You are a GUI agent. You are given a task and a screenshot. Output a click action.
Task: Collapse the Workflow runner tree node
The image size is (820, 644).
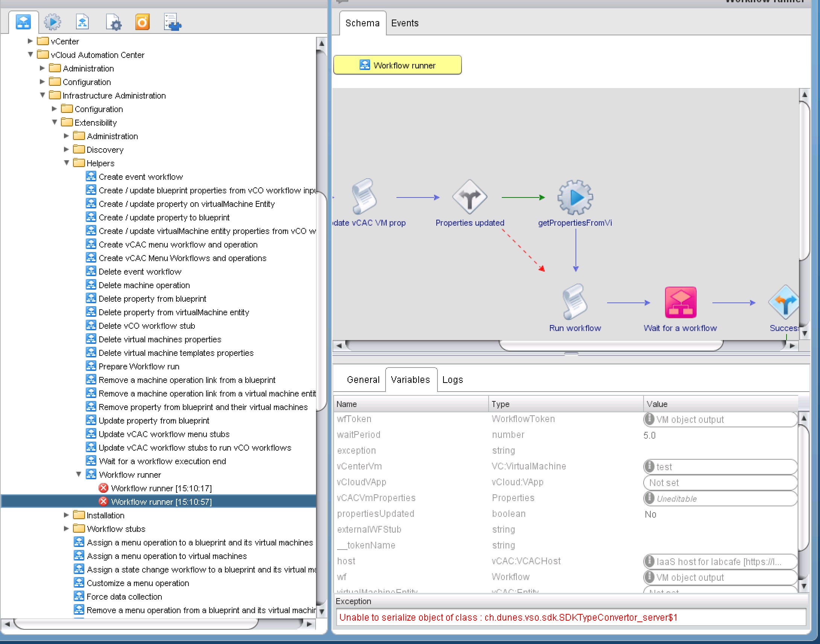(x=79, y=474)
